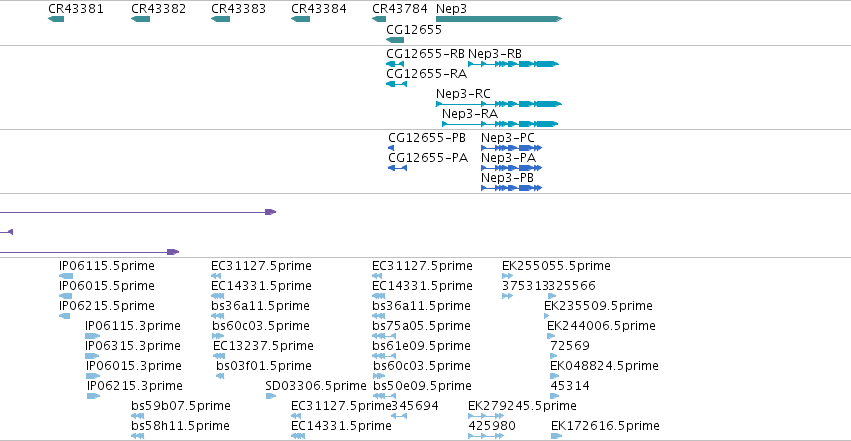Screen dimensions: 851x441
Task: Select the IP06315.3prime EST label
Action: point(133,346)
